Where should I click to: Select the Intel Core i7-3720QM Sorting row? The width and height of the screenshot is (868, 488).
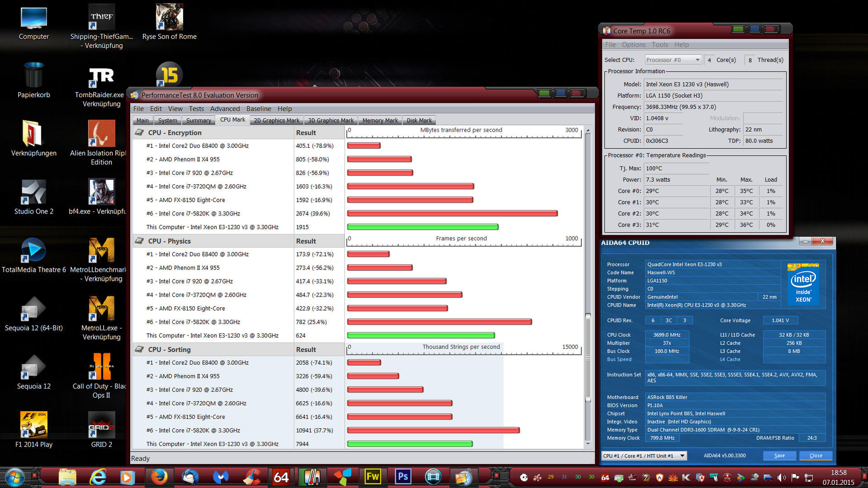tap(238, 403)
